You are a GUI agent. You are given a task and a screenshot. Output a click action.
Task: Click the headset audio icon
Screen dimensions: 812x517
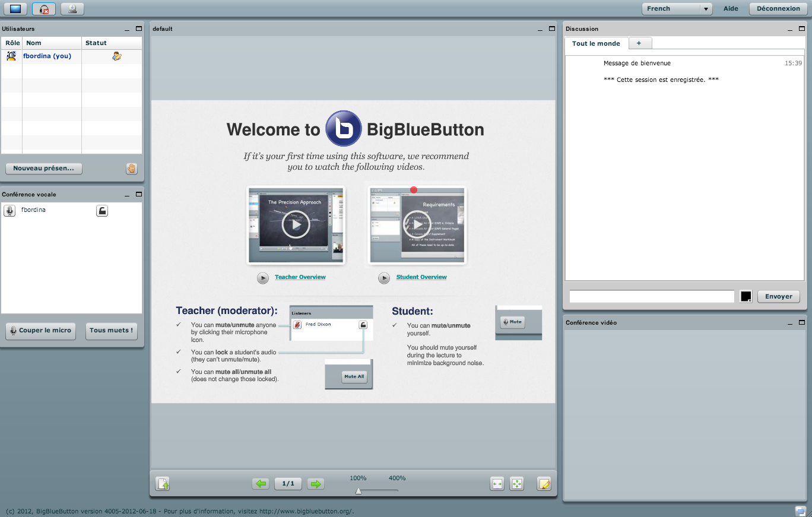coord(44,9)
